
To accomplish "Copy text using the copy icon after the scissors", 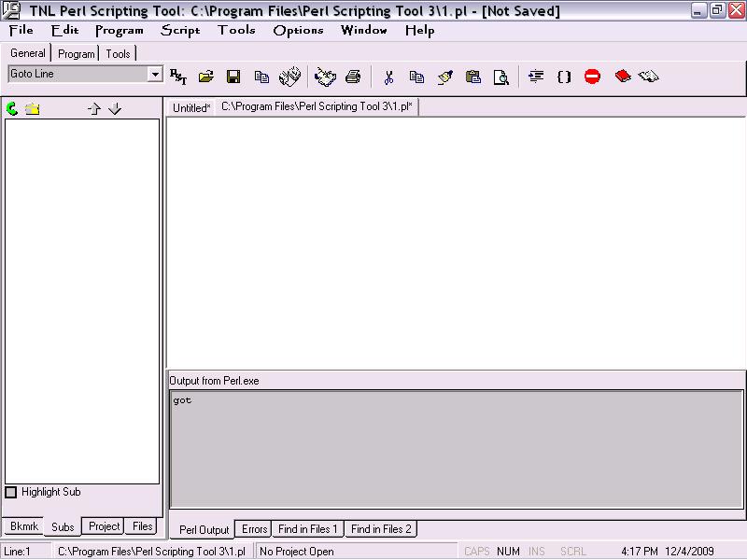I will point(416,77).
